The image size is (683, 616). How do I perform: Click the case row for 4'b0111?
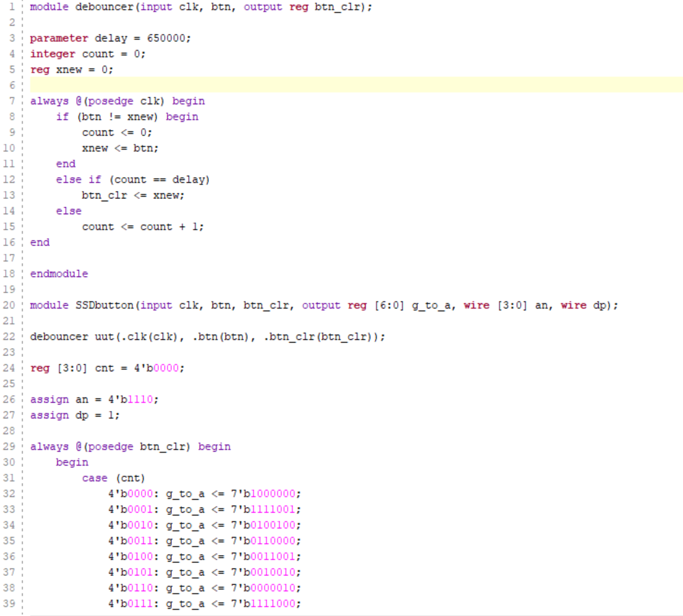(x=204, y=604)
